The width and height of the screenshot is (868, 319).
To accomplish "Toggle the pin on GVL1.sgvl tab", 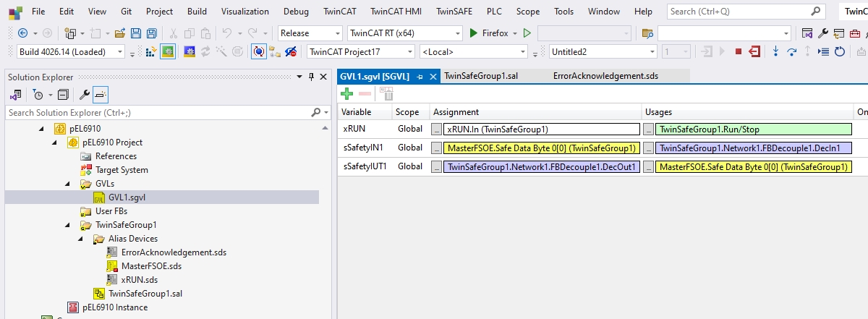I will click(420, 76).
